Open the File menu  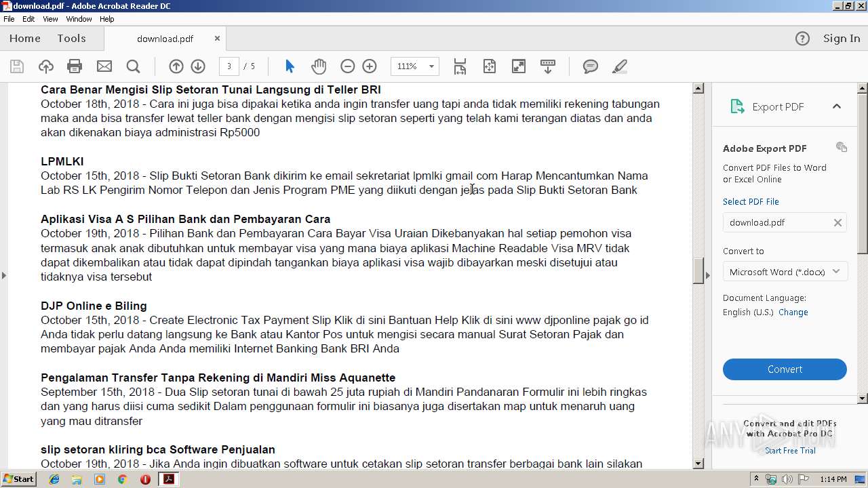[9, 19]
